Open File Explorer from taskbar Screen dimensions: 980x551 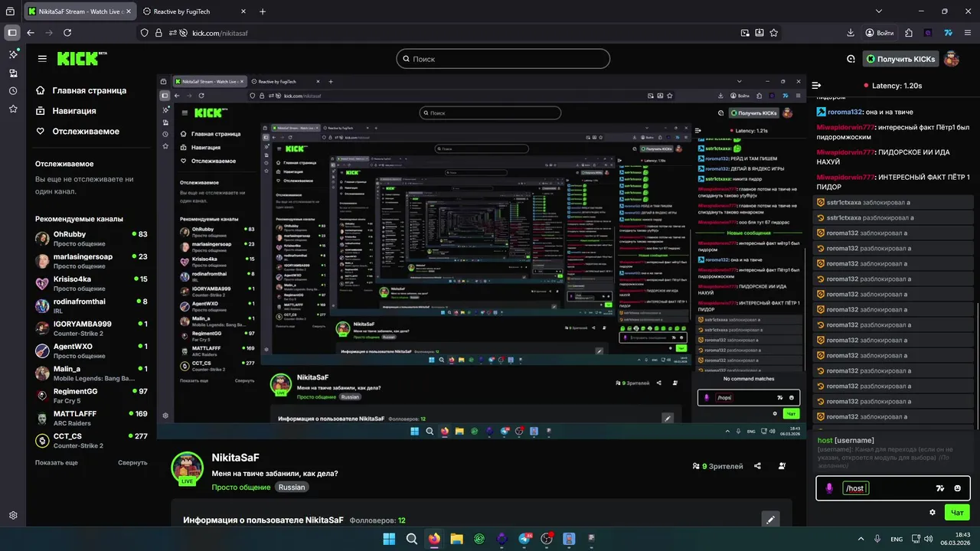[457, 538]
